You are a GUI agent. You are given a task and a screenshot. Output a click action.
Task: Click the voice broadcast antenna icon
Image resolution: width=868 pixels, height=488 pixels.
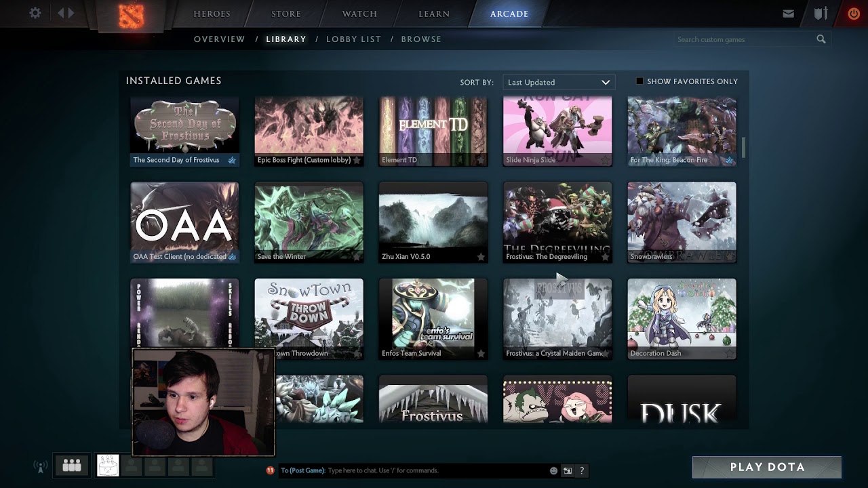click(x=41, y=466)
